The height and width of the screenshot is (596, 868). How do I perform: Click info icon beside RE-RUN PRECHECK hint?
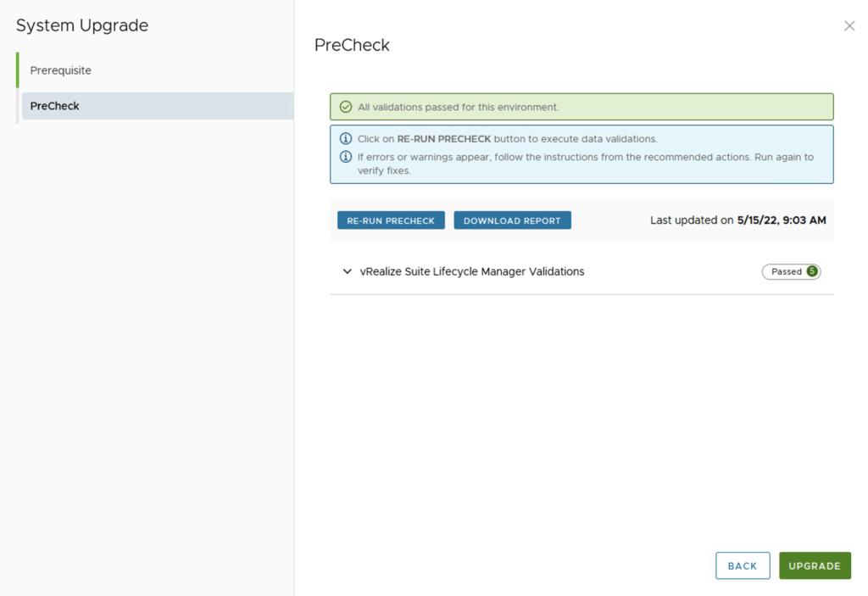(345, 138)
